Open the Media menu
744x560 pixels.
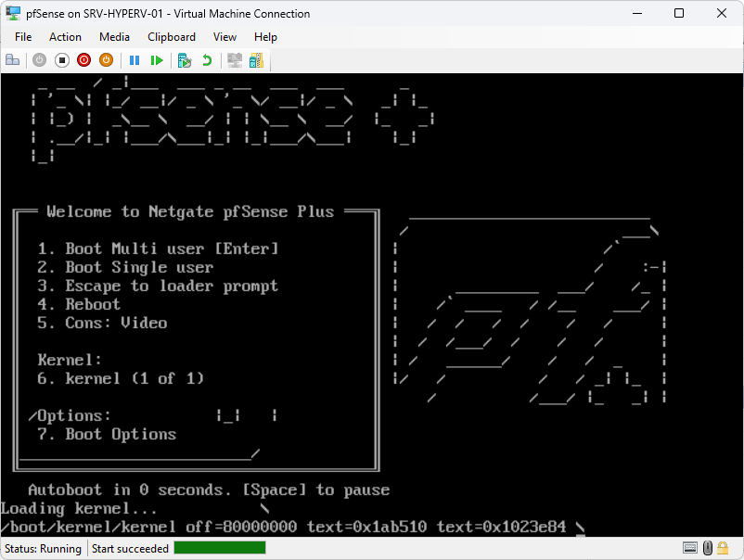point(114,37)
